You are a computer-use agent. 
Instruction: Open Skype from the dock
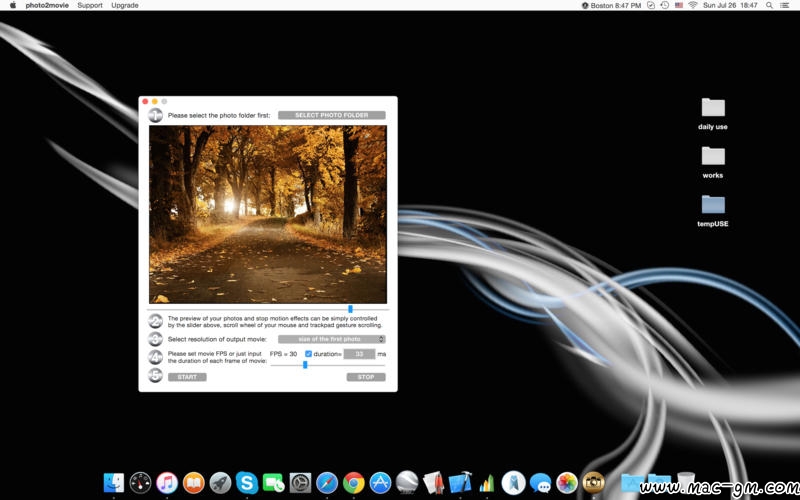point(247,482)
